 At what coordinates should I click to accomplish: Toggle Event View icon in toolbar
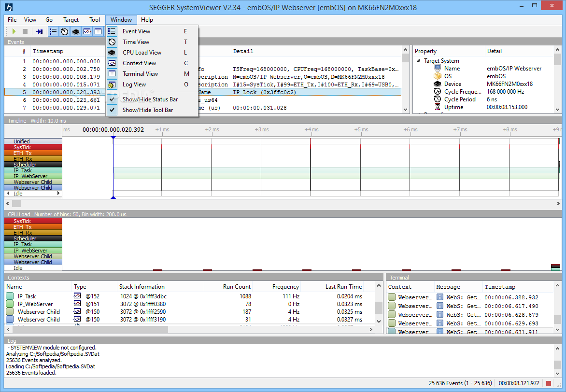click(53, 31)
